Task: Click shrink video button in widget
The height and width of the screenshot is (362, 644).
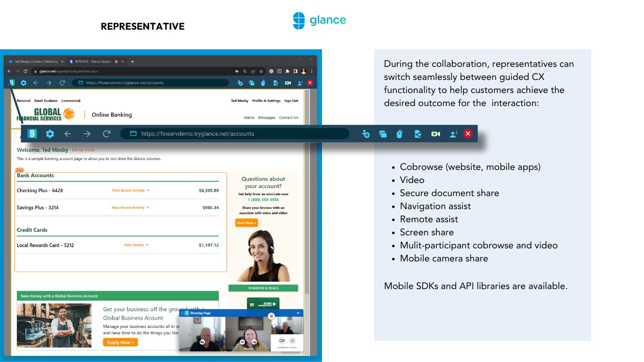Action: [293, 340]
